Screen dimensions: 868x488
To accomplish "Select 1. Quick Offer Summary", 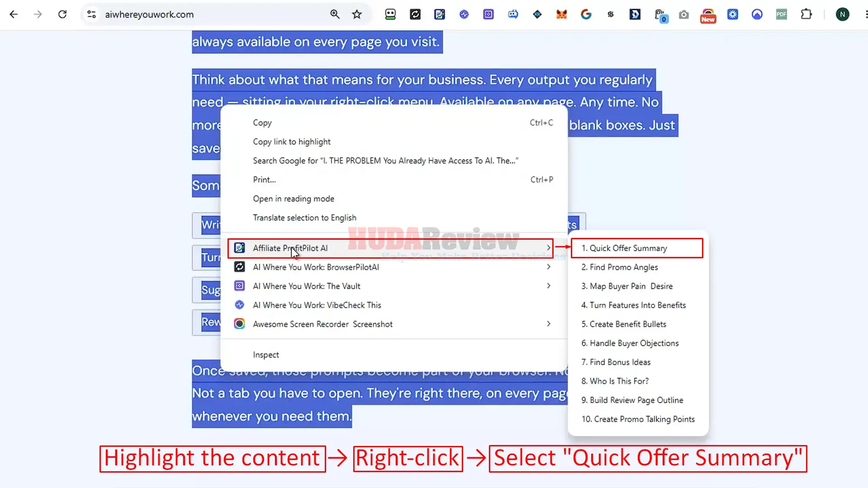I will (x=637, y=248).
